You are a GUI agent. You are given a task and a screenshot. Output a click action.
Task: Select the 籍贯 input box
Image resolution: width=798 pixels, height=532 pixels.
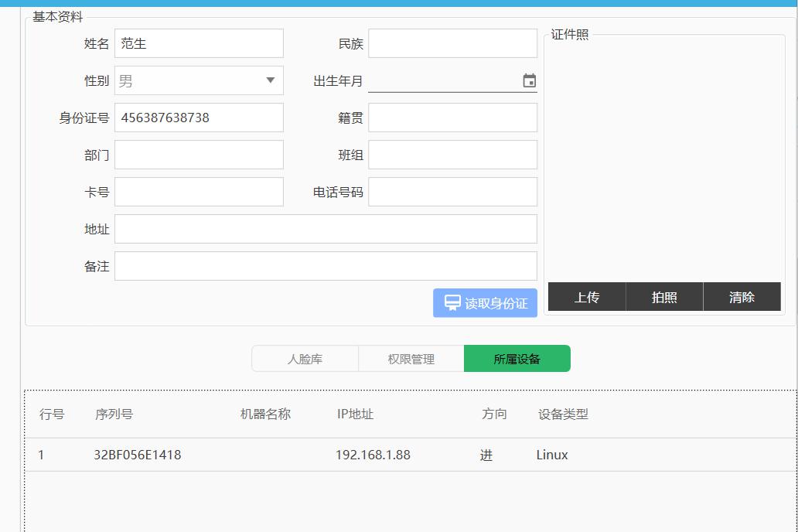pyautogui.click(x=452, y=118)
